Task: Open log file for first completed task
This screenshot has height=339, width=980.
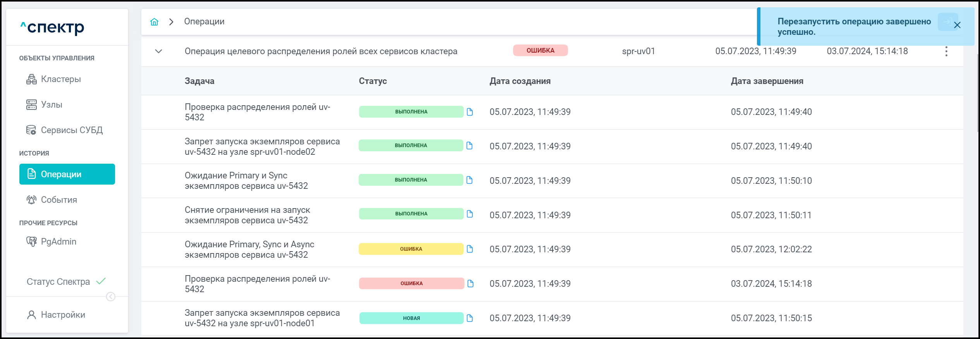Action: point(470,112)
